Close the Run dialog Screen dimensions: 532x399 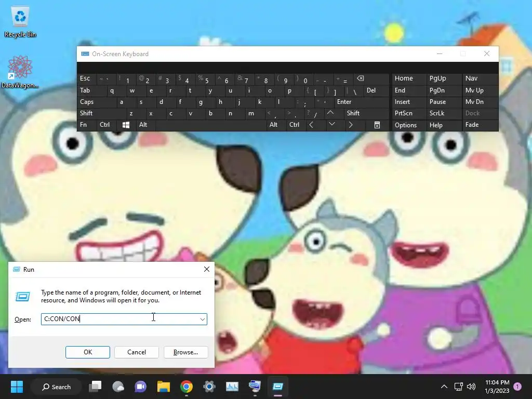click(207, 270)
